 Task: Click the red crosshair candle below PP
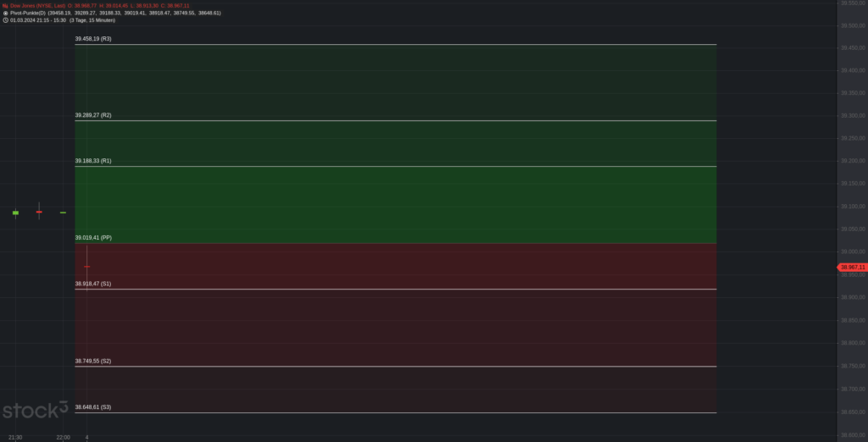point(86,267)
